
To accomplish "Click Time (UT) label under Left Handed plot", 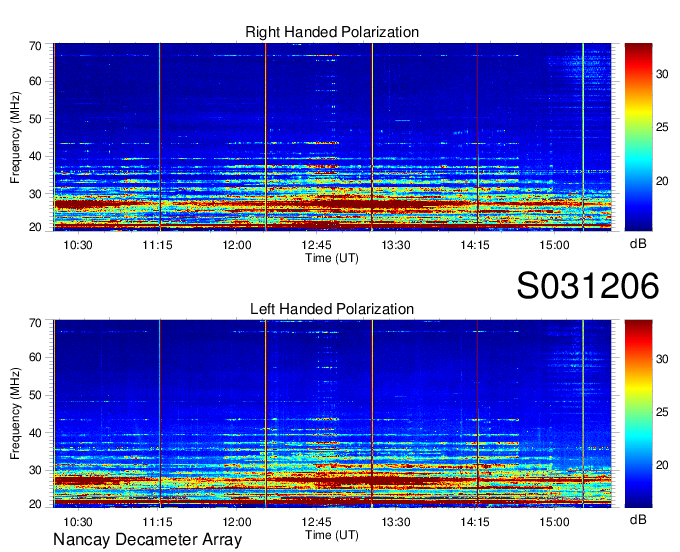I will pos(332,535).
